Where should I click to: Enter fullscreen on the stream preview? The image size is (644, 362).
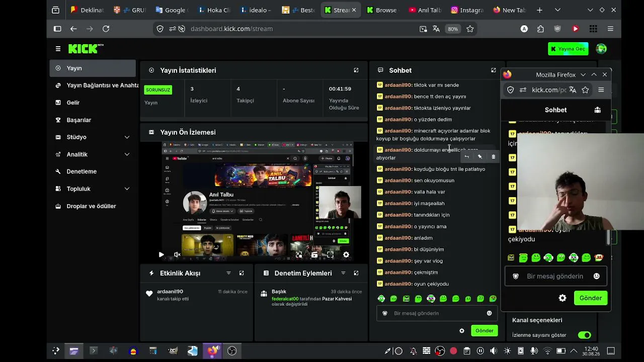[330, 255]
